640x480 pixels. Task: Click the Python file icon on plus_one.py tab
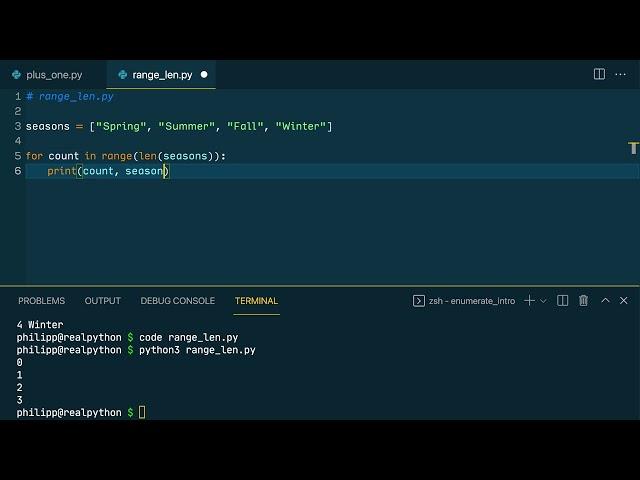click(17, 75)
